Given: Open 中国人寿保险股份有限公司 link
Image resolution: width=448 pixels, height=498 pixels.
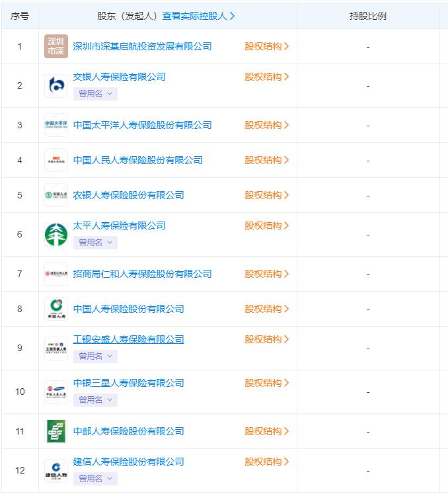Looking at the screenshot, I should point(128,309).
